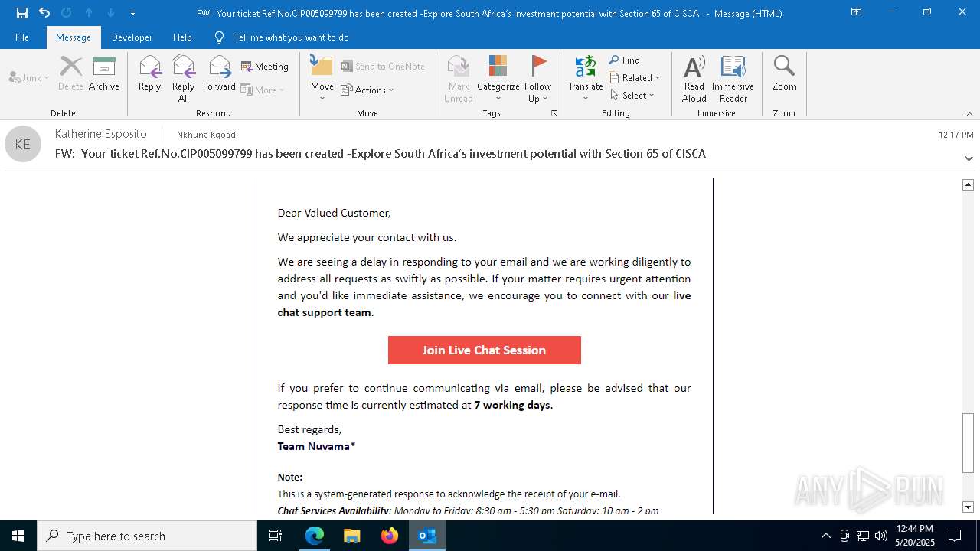Expand the message header details
This screenshot has width=980, height=551.
(x=969, y=158)
